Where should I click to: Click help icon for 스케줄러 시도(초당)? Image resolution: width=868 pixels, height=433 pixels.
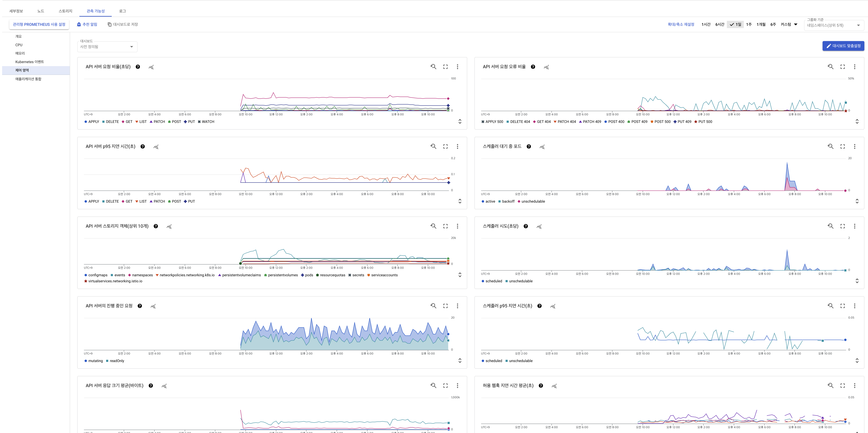point(526,226)
